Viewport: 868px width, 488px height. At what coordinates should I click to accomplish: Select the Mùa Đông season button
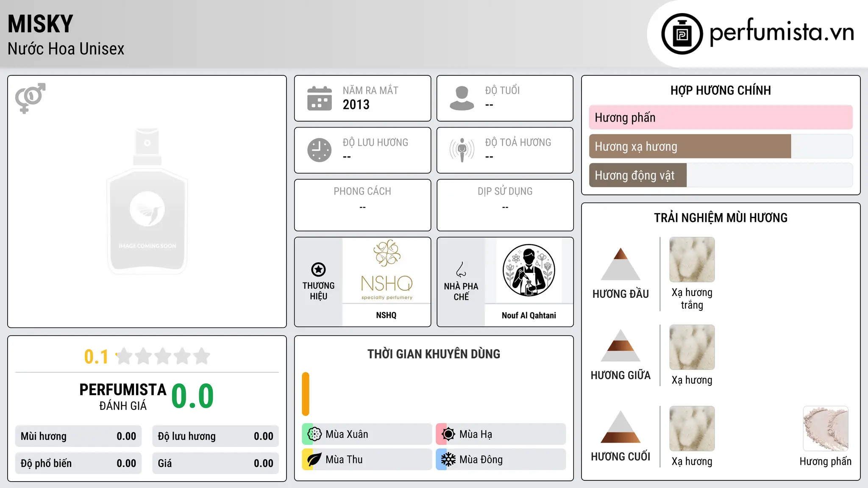pyautogui.click(x=501, y=460)
